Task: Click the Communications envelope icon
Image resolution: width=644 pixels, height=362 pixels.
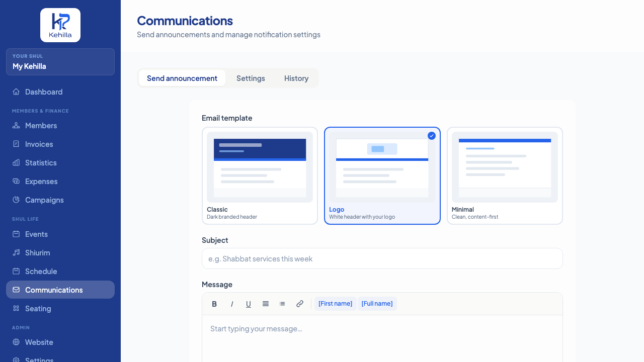Action: pyautogui.click(x=16, y=290)
